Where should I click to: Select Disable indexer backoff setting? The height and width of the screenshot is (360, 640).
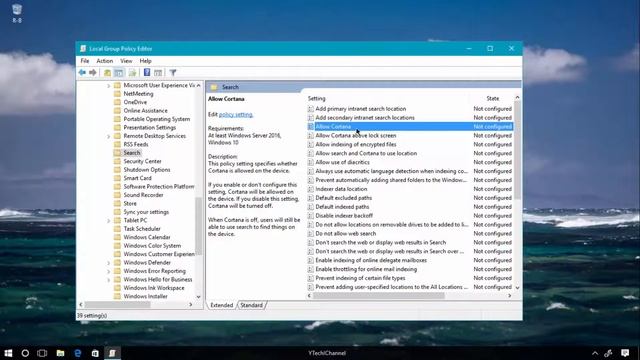(344, 216)
